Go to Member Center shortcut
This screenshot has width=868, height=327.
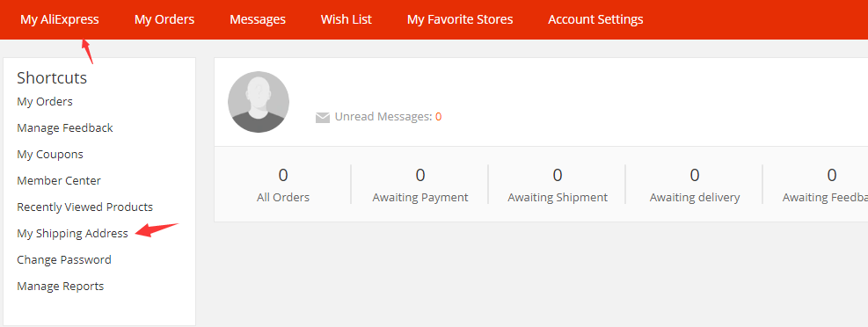[59, 181]
